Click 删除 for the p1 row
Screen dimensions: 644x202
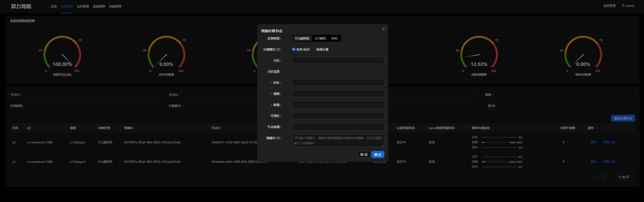tap(594, 162)
